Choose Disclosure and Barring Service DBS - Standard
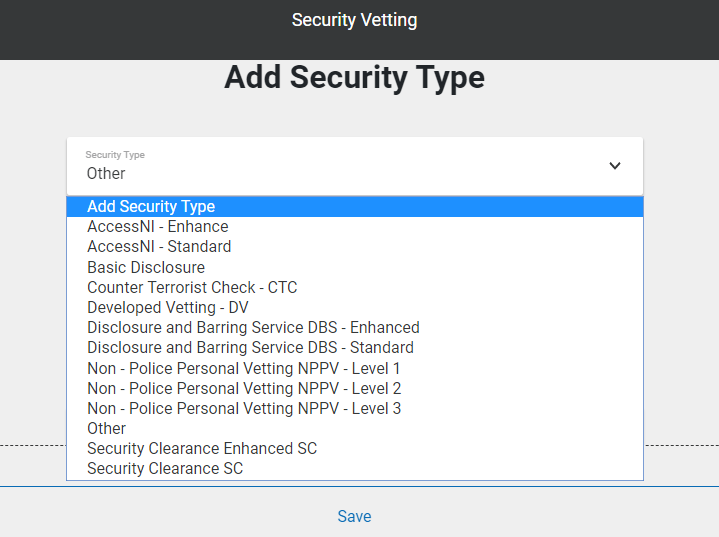 pyautogui.click(x=250, y=348)
